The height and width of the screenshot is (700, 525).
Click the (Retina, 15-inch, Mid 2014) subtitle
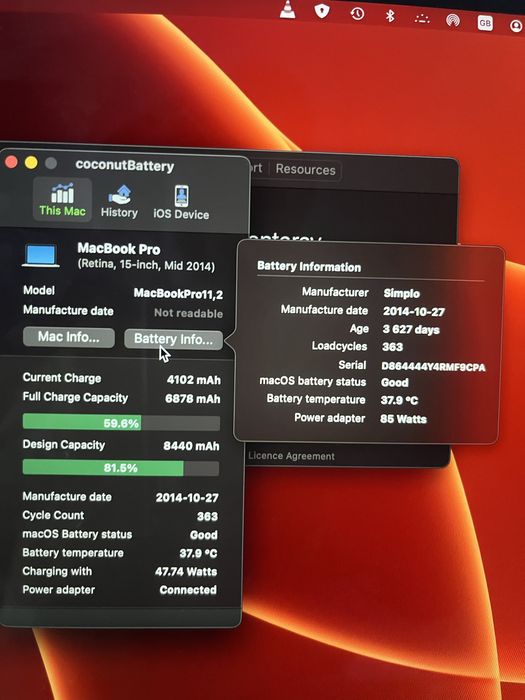[146, 265]
